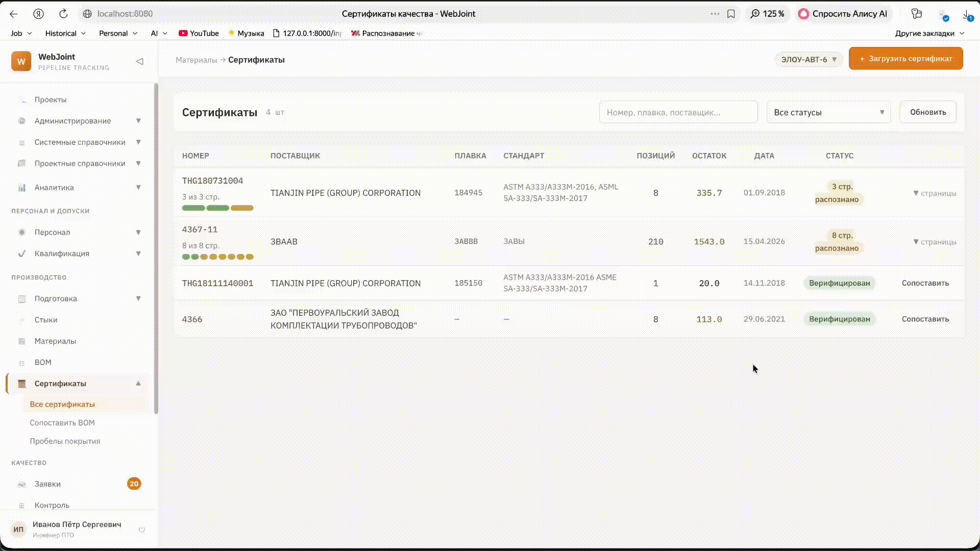Open the Personal bookmarks folder
This screenshot has width=980, height=551.
click(x=118, y=33)
